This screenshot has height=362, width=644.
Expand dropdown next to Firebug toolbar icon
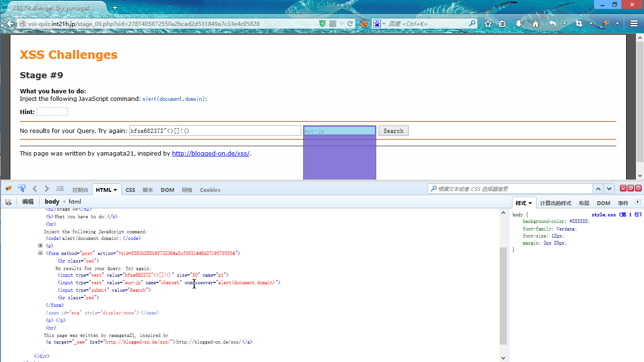pos(617,24)
